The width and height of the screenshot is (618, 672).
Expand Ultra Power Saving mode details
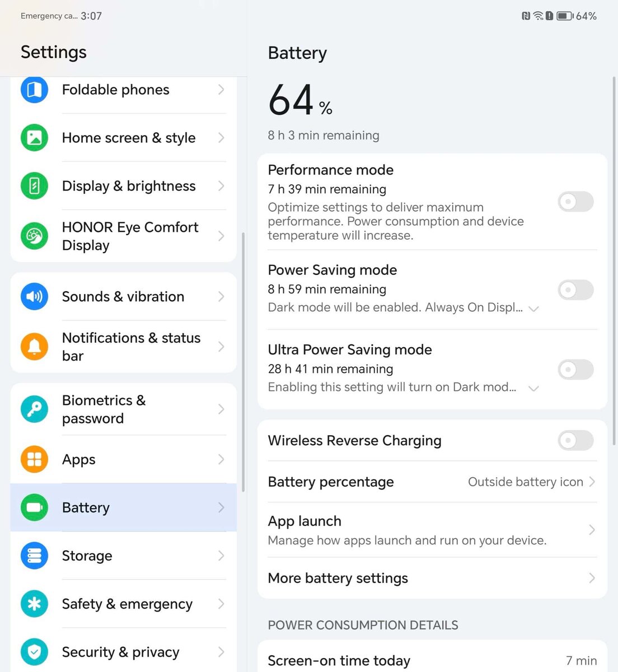click(533, 388)
